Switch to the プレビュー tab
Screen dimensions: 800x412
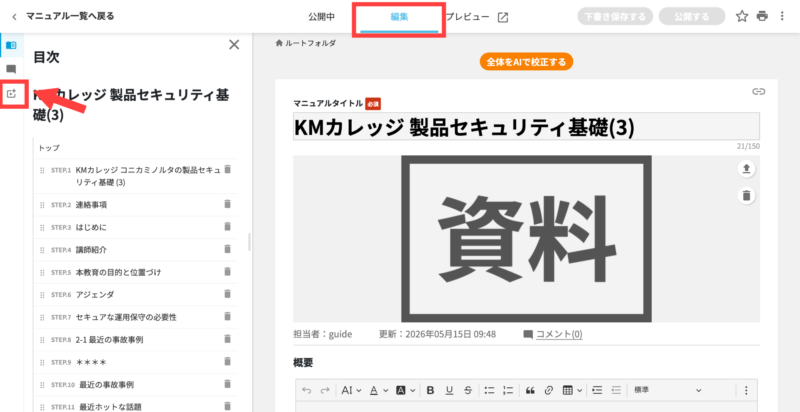point(467,17)
